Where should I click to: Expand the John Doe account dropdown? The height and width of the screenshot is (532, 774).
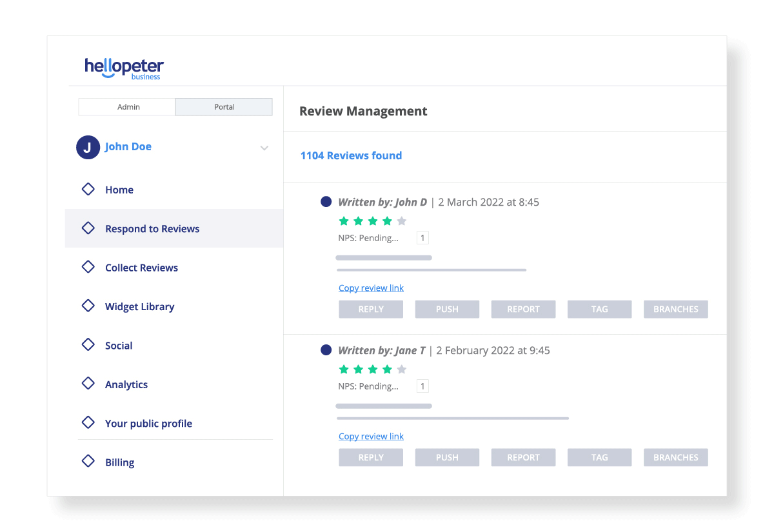point(264,148)
